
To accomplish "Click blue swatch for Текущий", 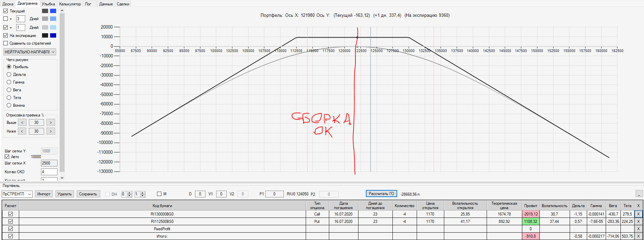I will (53, 11).
